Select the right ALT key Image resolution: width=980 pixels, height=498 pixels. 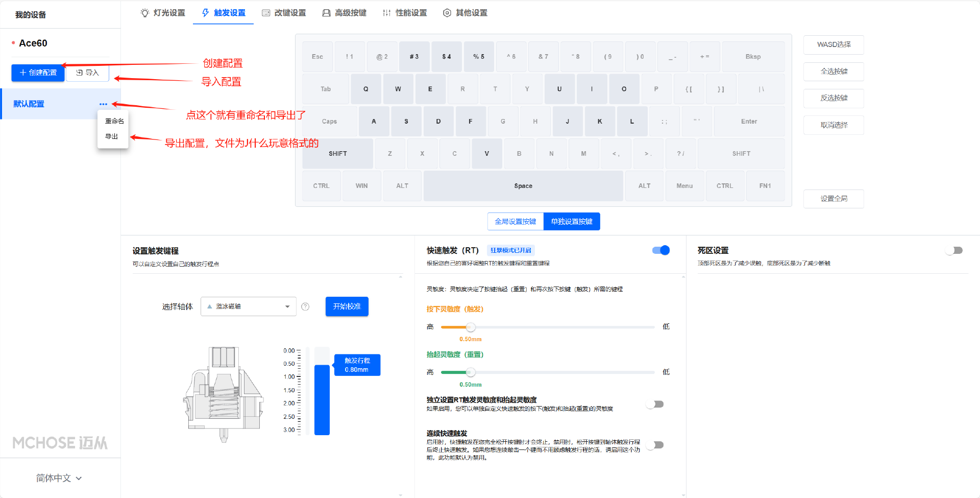point(645,186)
